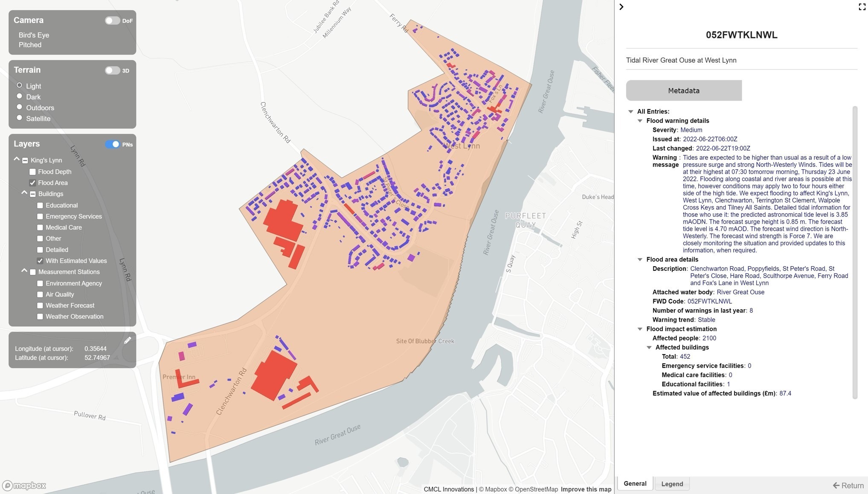Uncheck With Estimated Values layer

(x=40, y=261)
